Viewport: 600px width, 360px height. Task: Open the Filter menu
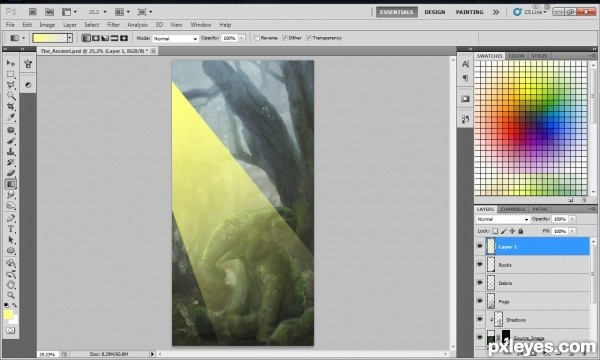(113, 25)
